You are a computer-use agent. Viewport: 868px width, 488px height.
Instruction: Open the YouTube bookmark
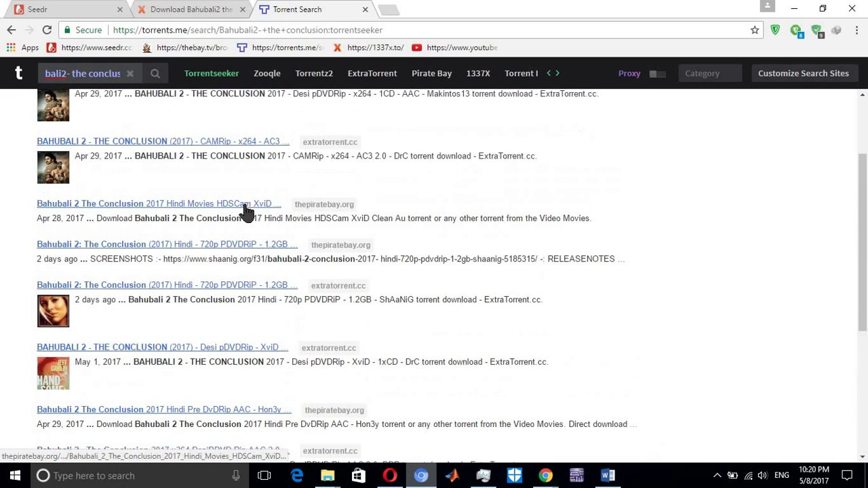(454, 47)
